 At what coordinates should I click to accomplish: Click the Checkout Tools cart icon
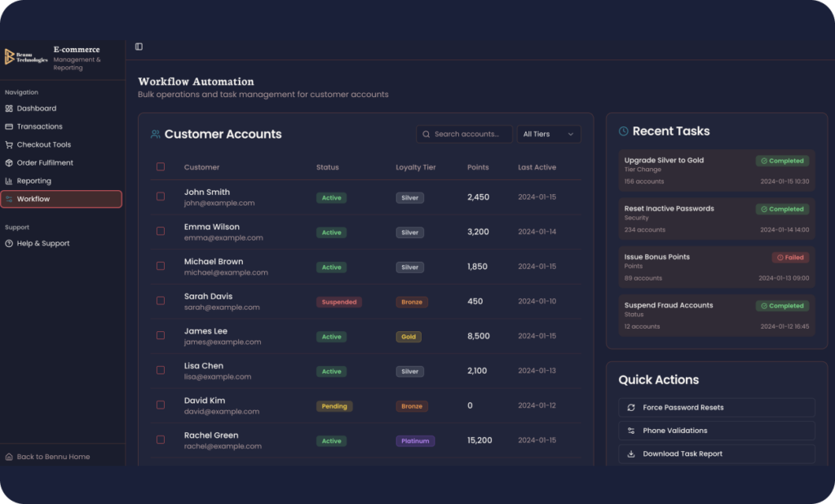[x=9, y=145]
